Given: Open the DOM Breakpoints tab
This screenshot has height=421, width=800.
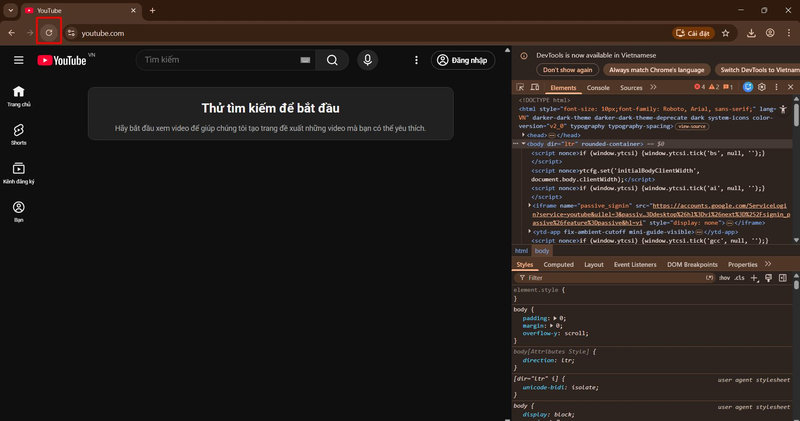Looking at the screenshot, I should (692, 264).
